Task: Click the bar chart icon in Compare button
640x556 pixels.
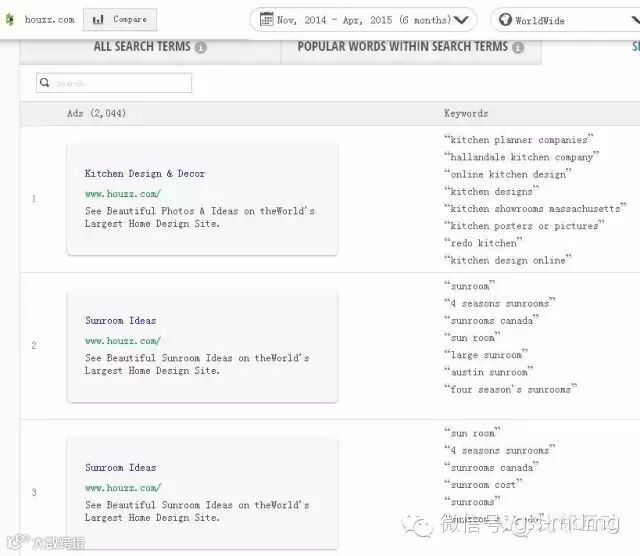Action: (x=98, y=19)
